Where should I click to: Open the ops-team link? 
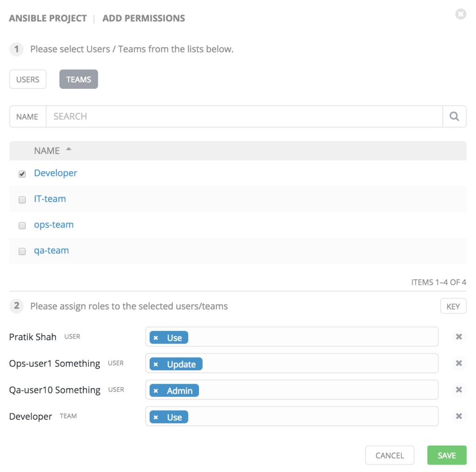coord(54,225)
